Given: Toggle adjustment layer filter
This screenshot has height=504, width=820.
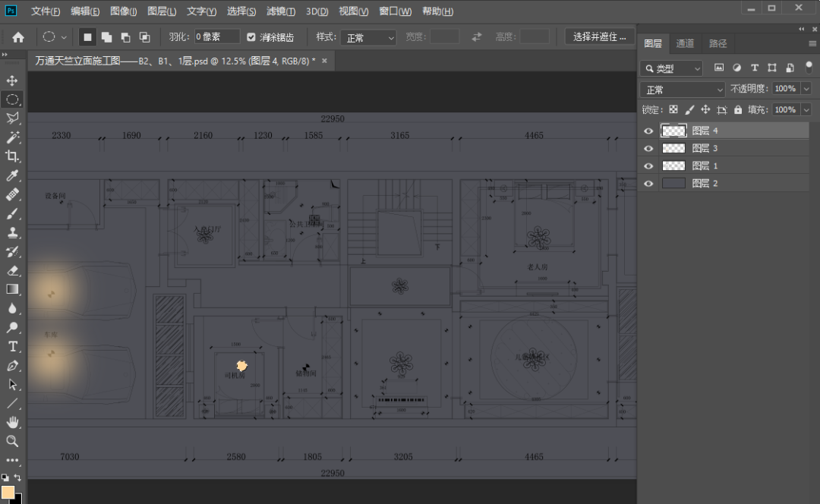Looking at the screenshot, I should [736, 68].
